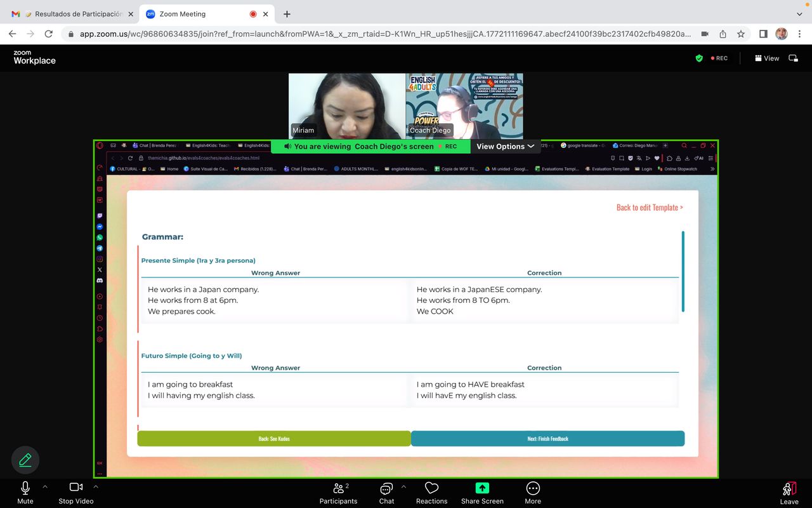The height and width of the screenshot is (508, 812).
Task: Click the encryption shield icon
Action: pos(699,58)
